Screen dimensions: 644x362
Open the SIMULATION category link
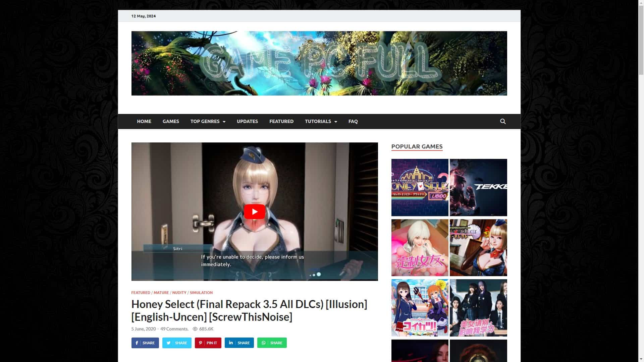[201, 293]
